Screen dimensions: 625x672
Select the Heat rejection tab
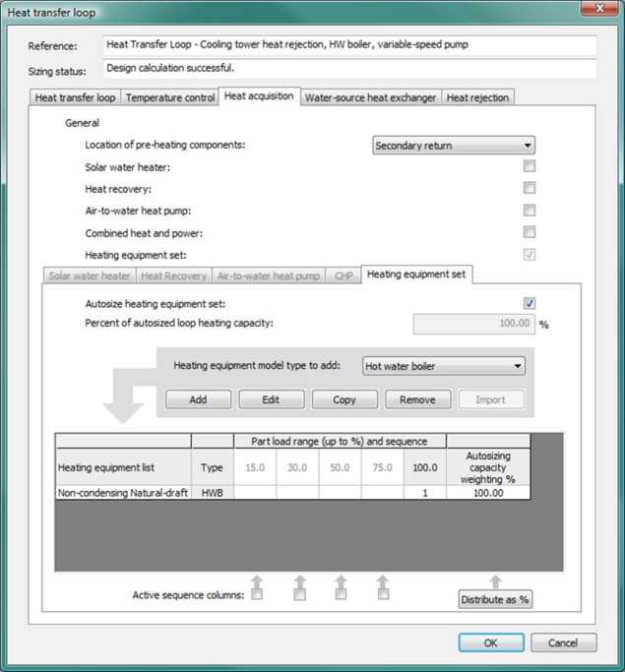pyautogui.click(x=477, y=98)
